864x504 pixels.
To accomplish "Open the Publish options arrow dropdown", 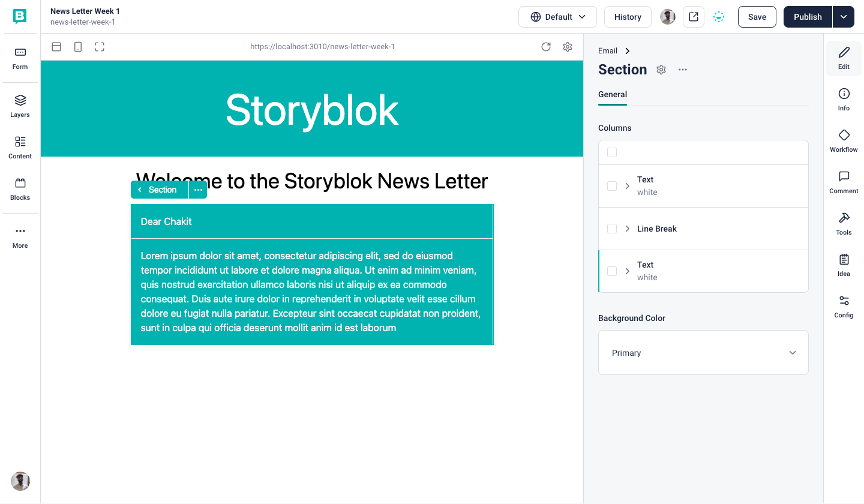I will [x=844, y=17].
